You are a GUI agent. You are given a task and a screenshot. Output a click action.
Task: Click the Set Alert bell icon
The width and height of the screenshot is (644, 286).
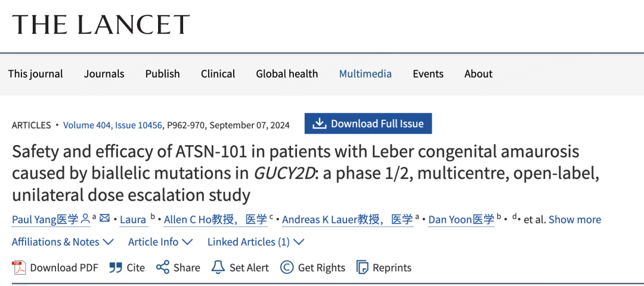[x=218, y=267]
